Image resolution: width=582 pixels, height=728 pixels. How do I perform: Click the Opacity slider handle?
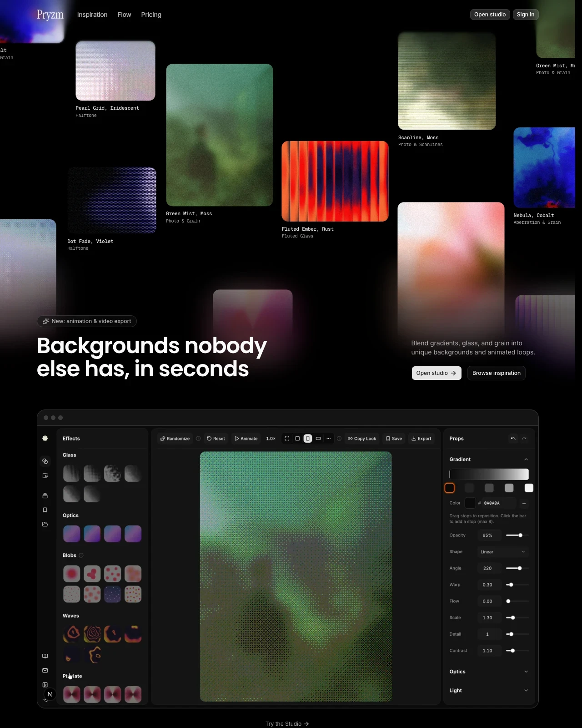[521, 536]
